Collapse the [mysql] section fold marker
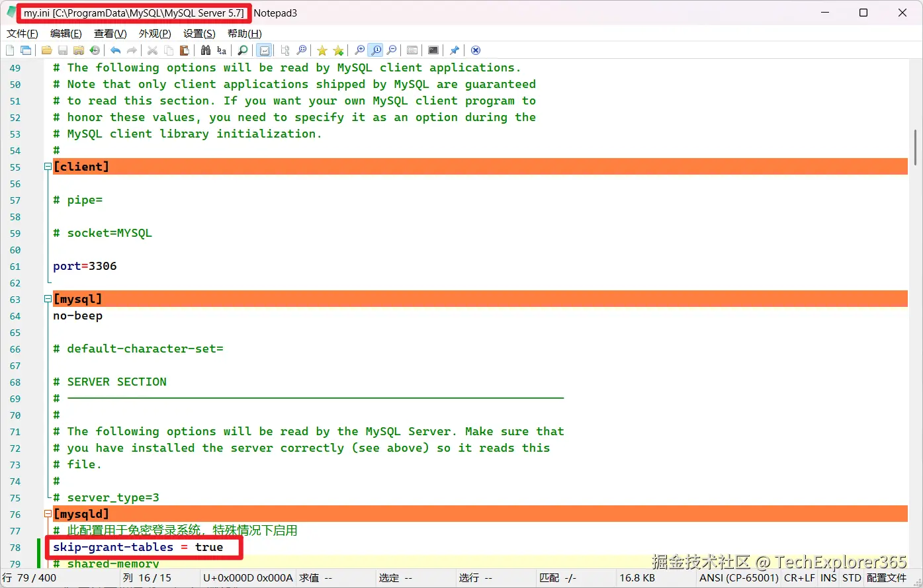 click(x=48, y=299)
